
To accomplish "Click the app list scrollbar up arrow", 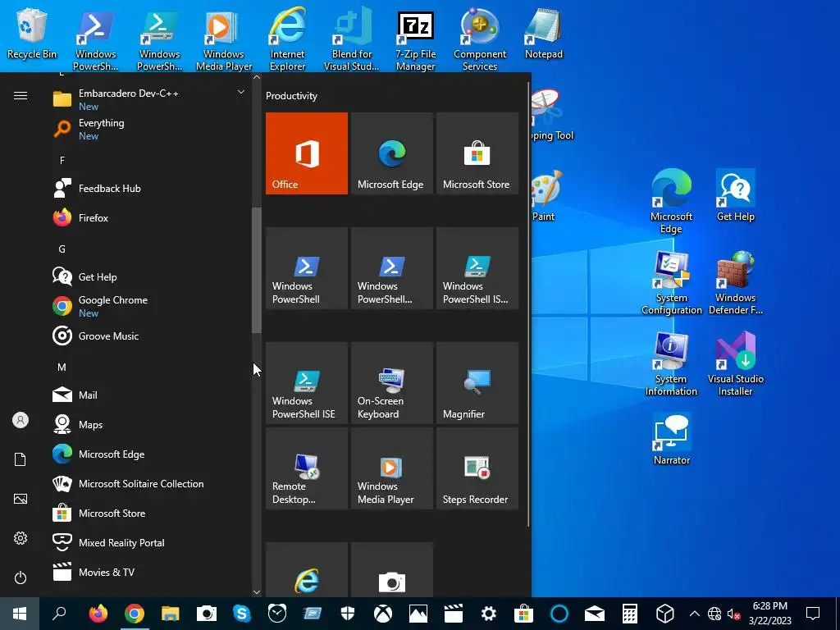I will pyautogui.click(x=257, y=77).
